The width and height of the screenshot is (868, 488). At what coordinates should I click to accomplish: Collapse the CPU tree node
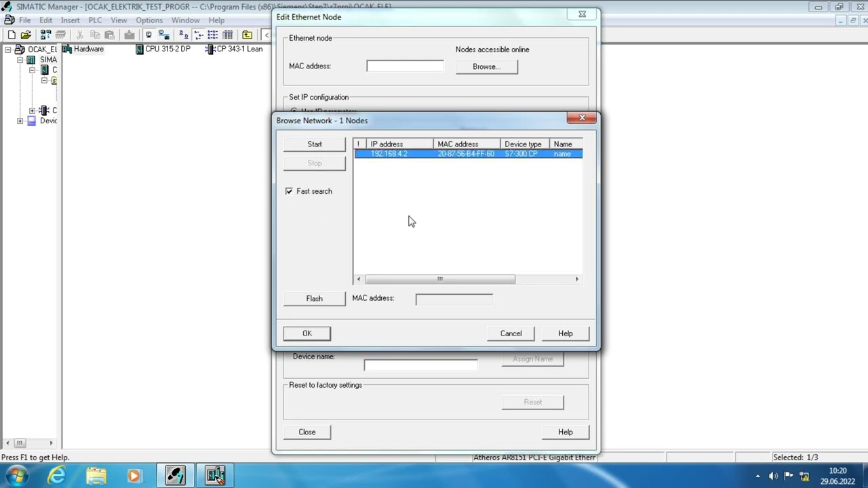tap(32, 70)
